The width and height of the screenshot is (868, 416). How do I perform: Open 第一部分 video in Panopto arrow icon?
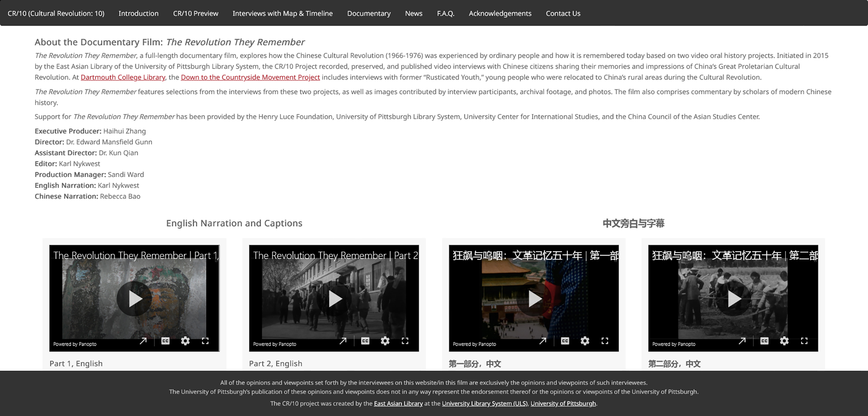[x=543, y=341]
